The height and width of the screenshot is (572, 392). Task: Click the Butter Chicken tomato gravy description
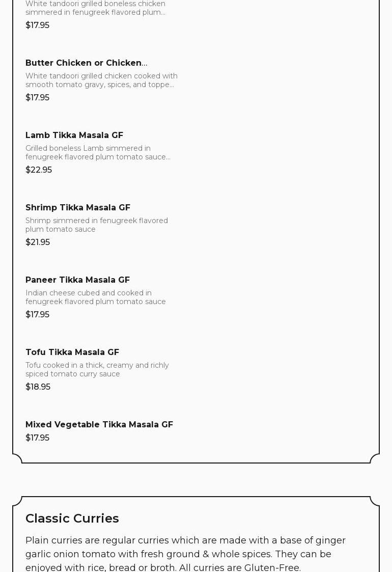(101, 80)
